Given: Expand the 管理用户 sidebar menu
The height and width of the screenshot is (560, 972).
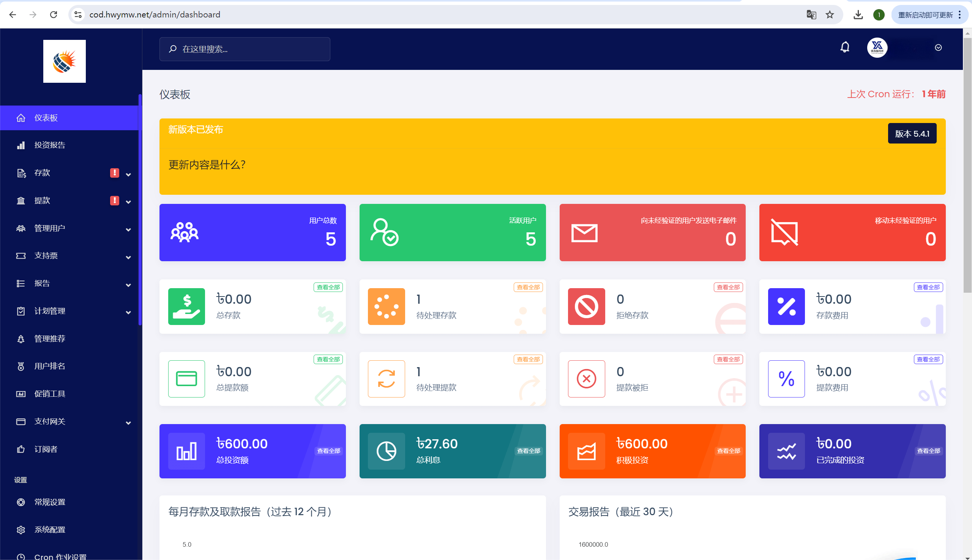Looking at the screenshot, I should pos(128,229).
